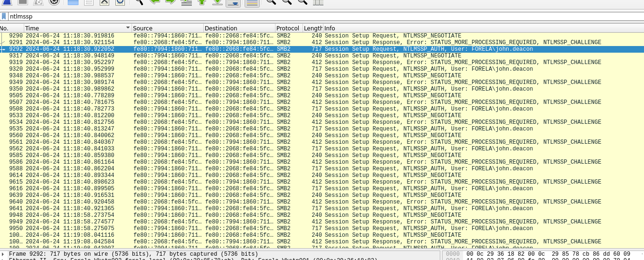Zoom in the packet text
644x260 pixels.
[x=271, y=2]
